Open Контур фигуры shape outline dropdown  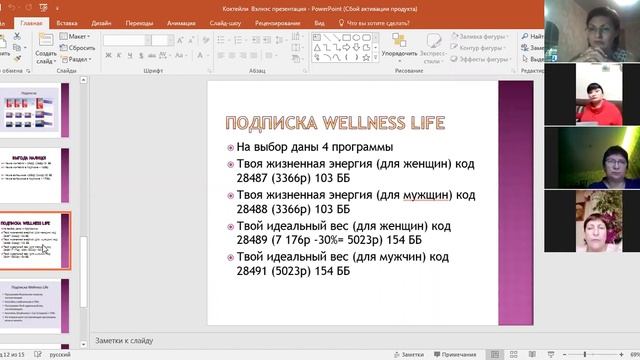(478, 48)
